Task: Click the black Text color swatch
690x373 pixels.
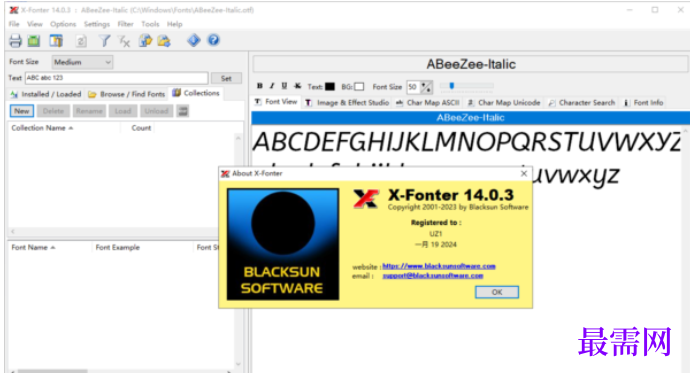Action: [x=330, y=87]
